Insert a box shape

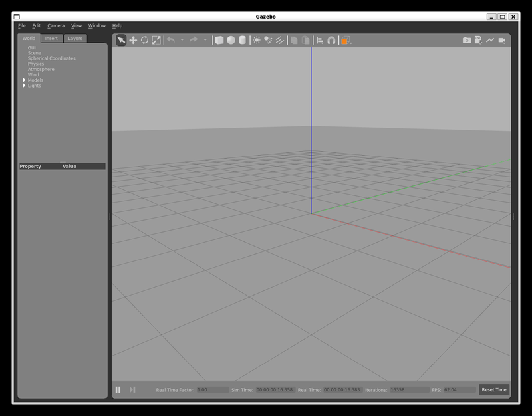coord(219,40)
